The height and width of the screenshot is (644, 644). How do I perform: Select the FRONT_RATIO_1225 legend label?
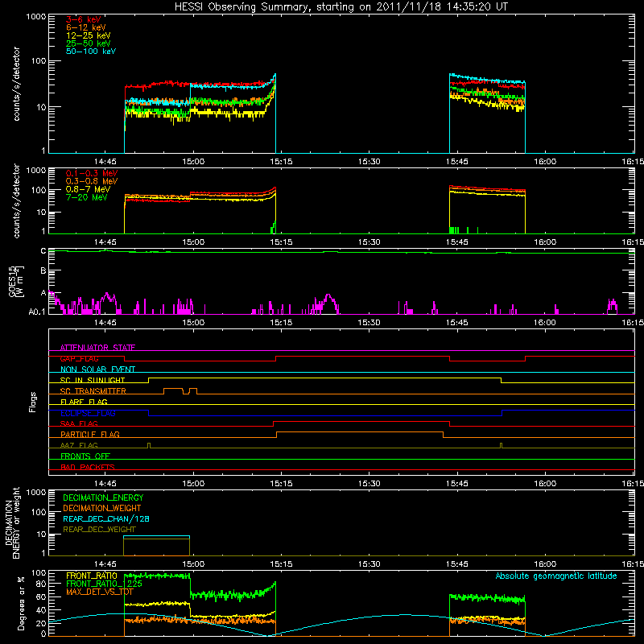[x=104, y=584]
